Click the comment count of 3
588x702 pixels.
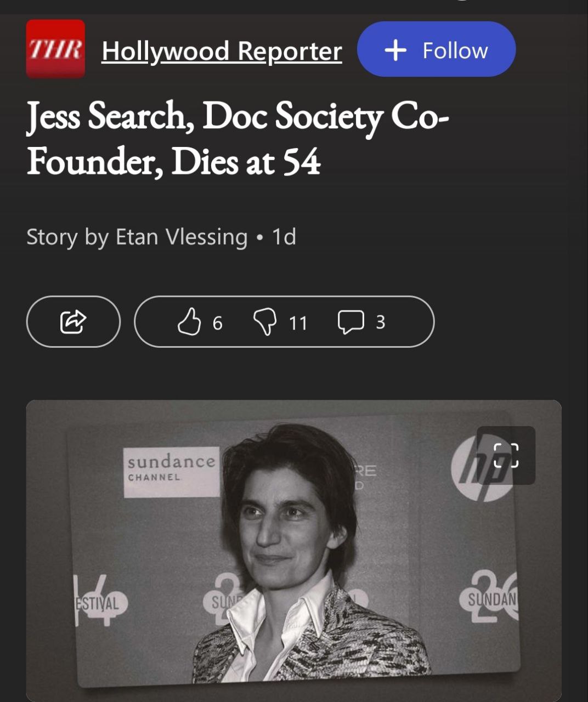coord(380,322)
